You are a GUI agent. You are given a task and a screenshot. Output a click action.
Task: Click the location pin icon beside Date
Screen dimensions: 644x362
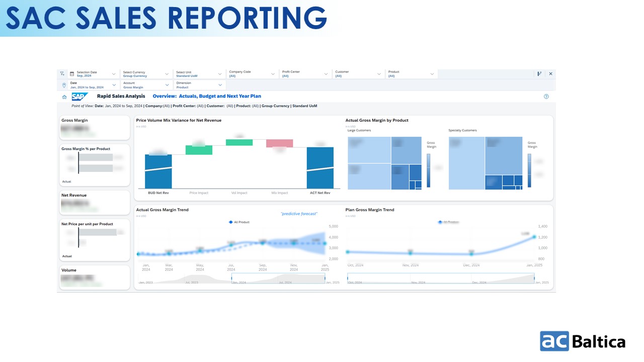(x=64, y=85)
